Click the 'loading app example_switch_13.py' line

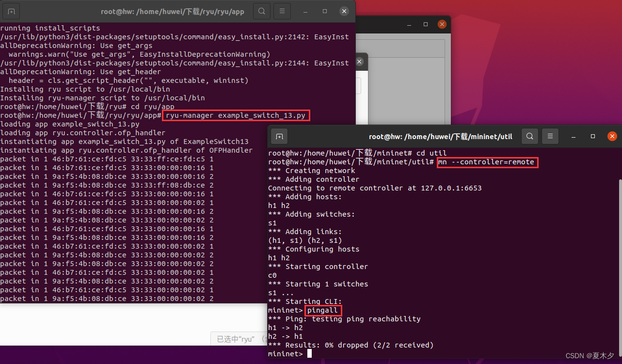point(70,124)
